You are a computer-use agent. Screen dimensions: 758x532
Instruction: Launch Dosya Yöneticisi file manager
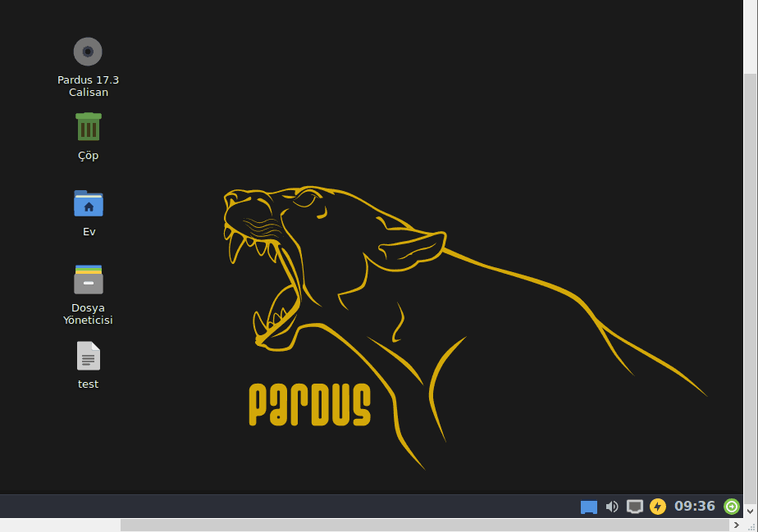click(x=88, y=280)
